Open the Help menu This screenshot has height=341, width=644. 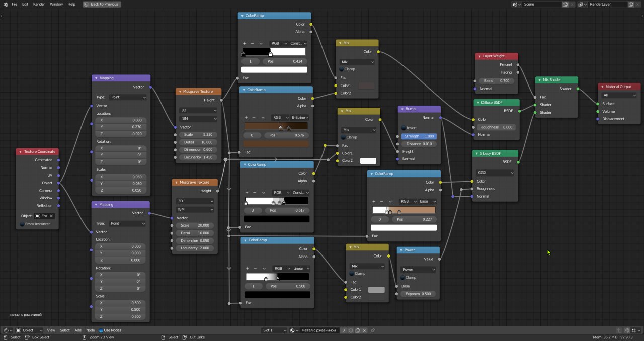[71, 4]
